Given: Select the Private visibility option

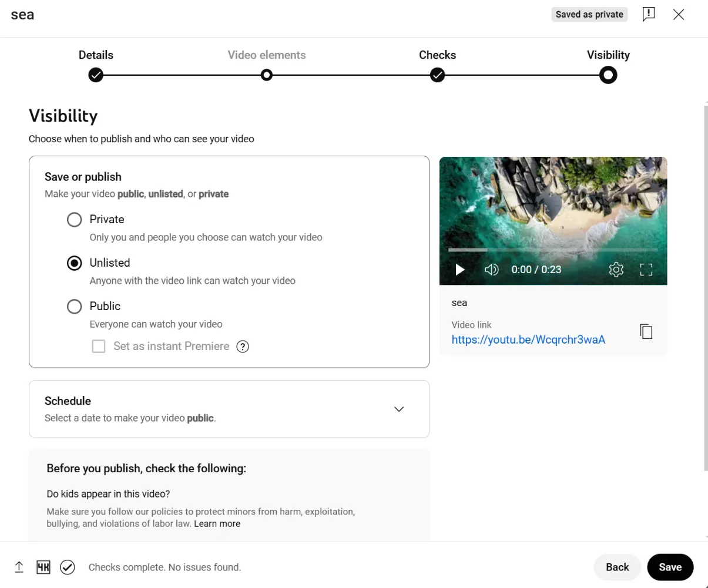Looking at the screenshot, I should pyautogui.click(x=75, y=220).
